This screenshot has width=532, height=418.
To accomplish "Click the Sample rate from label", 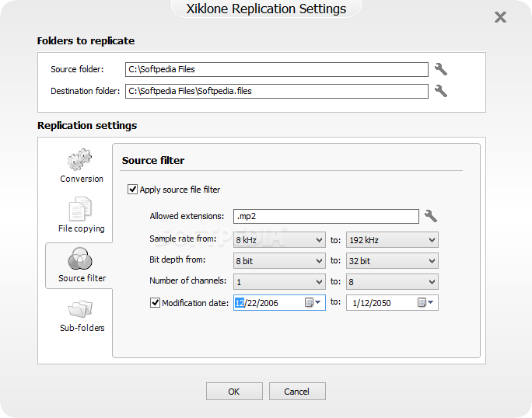I will [183, 239].
